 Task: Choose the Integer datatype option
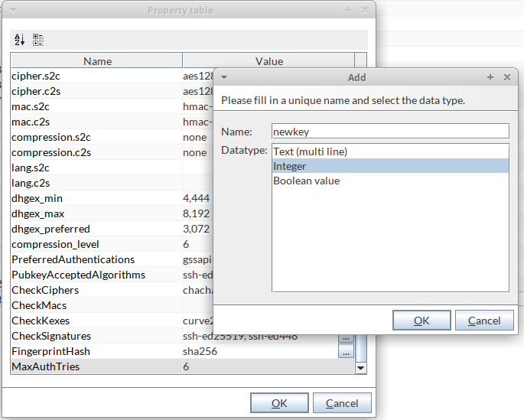[290, 166]
